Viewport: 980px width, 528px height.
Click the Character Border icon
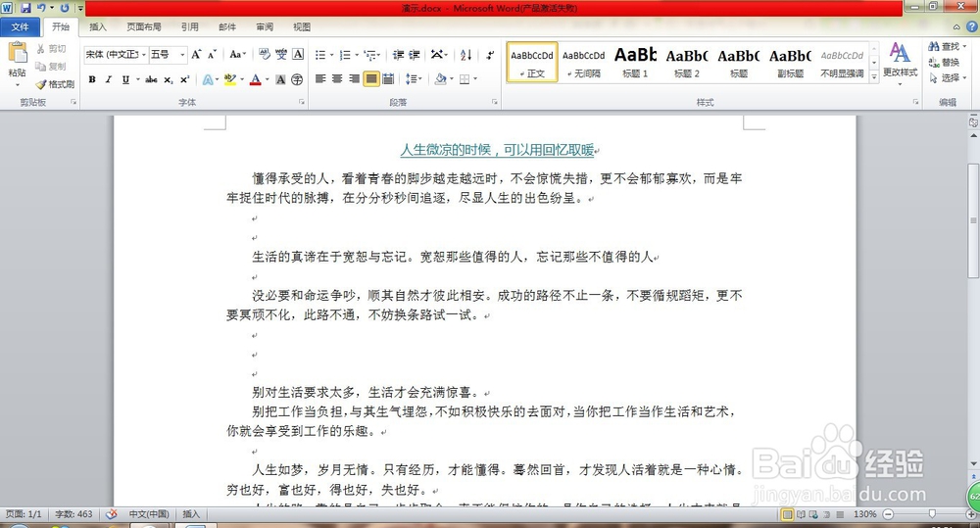(x=298, y=54)
